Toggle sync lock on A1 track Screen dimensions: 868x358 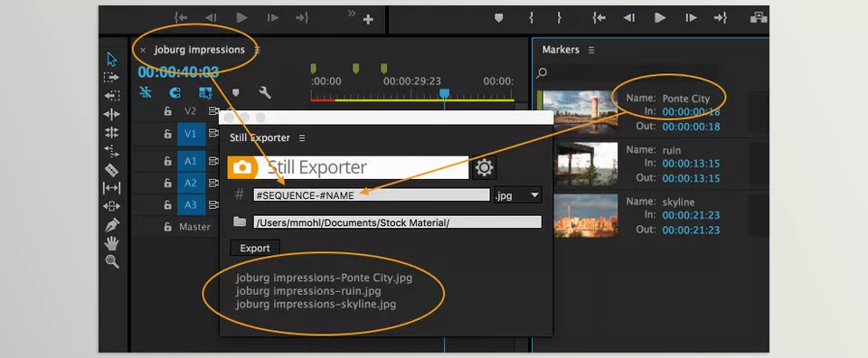tap(213, 161)
